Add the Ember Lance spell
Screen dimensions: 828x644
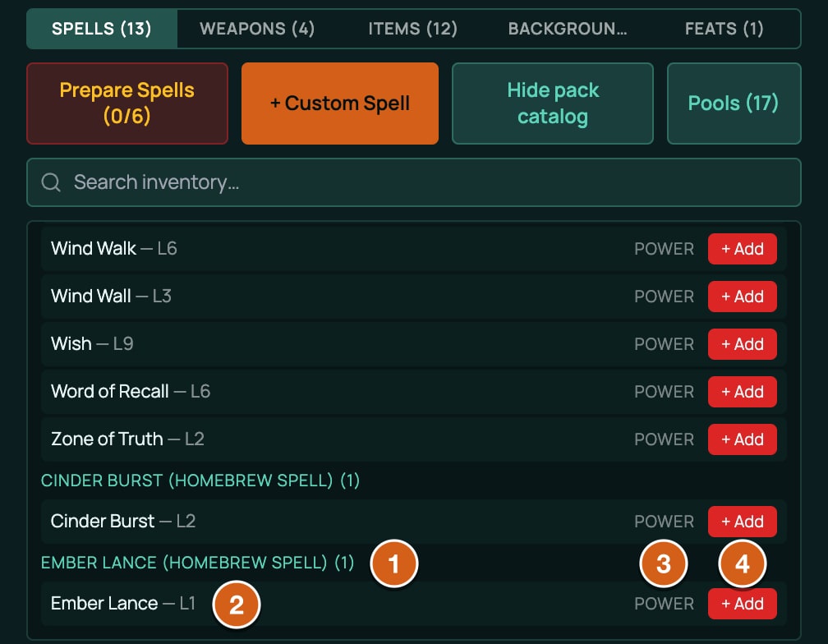tap(743, 604)
